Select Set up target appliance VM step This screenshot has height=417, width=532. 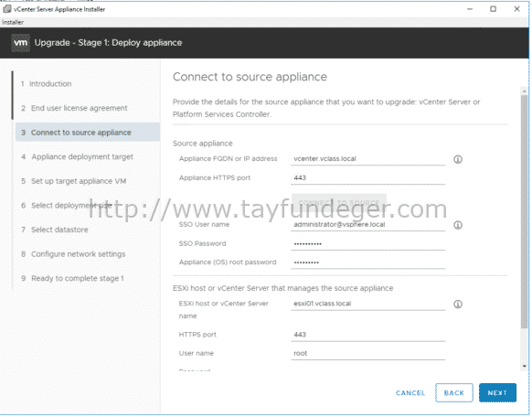tap(74, 181)
